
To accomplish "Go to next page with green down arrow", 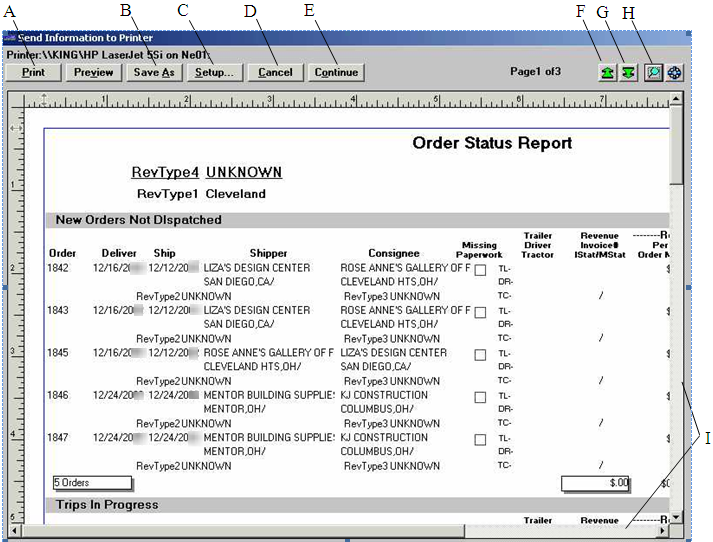I will click(628, 73).
